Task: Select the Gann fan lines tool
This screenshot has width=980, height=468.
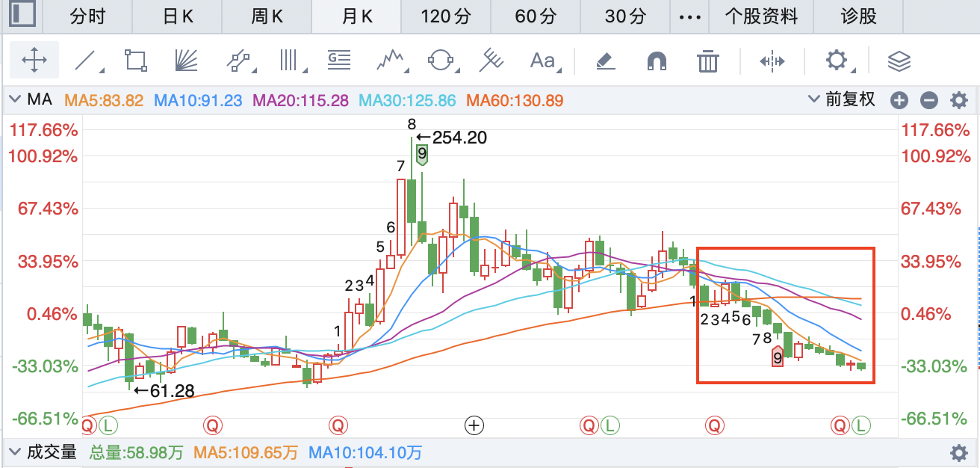Action: (185, 61)
